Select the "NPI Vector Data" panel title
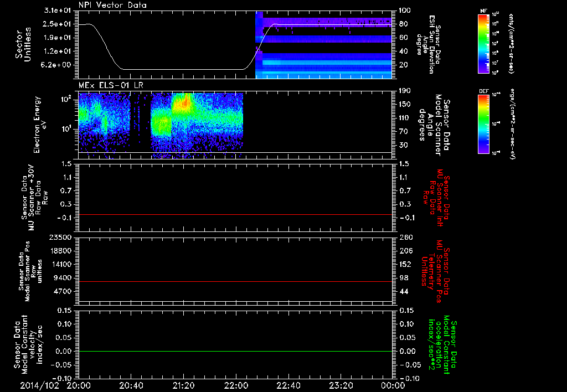 click(112, 5)
